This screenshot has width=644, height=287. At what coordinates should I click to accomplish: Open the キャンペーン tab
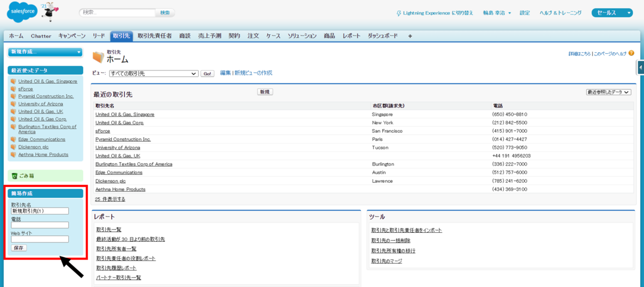coord(72,36)
